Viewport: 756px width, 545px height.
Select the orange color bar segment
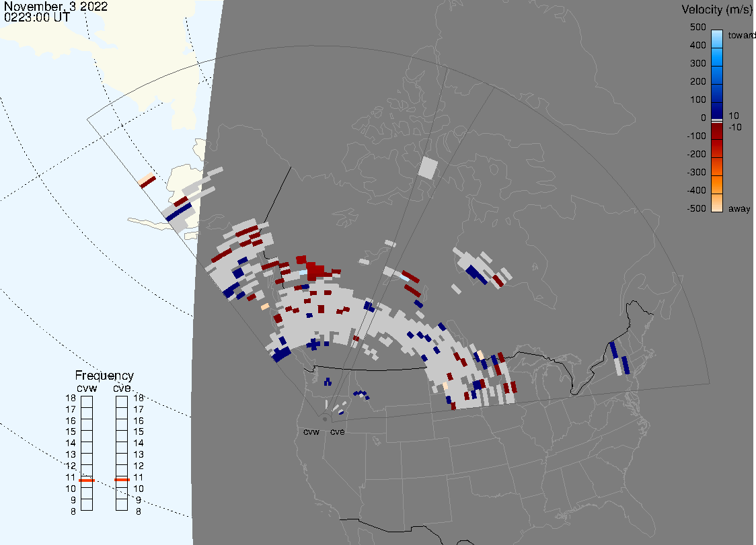(x=717, y=185)
